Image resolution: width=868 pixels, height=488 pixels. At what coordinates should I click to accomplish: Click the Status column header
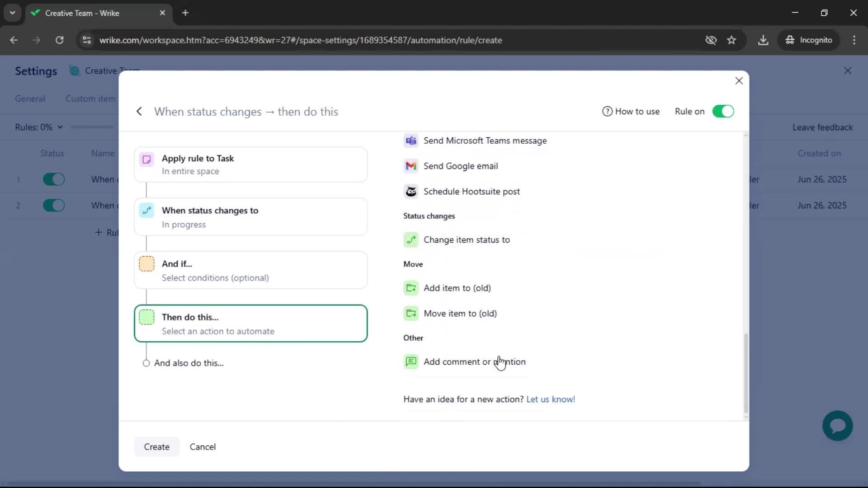[52, 154]
